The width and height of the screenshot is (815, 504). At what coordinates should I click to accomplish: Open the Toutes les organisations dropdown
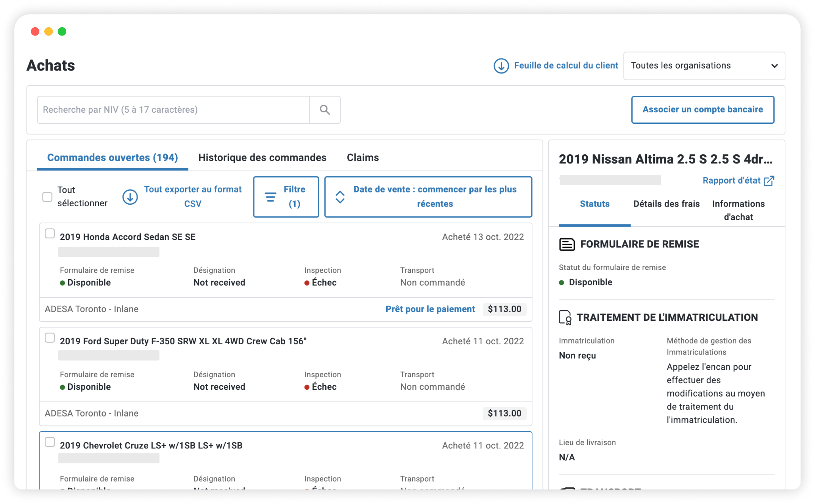click(x=704, y=66)
